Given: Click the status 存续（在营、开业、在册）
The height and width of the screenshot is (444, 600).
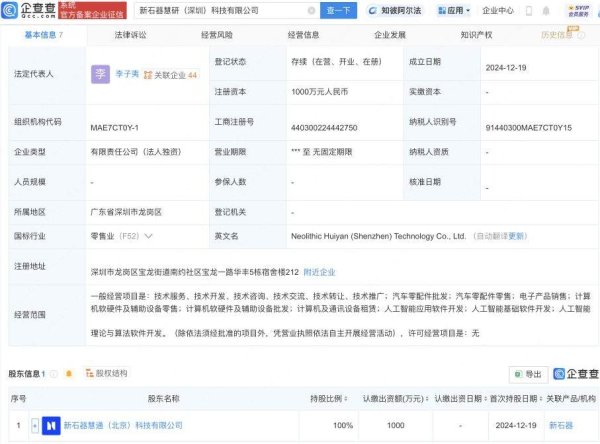Looking at the screenshot, I should click(336, 62).
